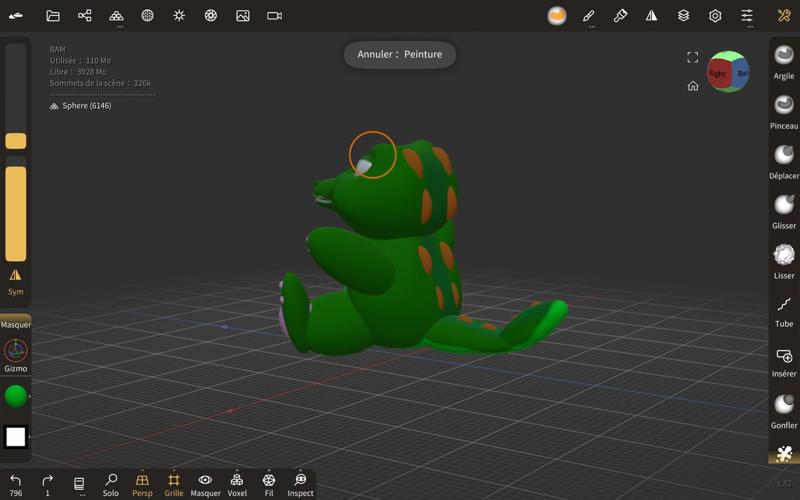Select the Glisser tool
Viewport: 800px width, 500px height.
click(784, 212)
